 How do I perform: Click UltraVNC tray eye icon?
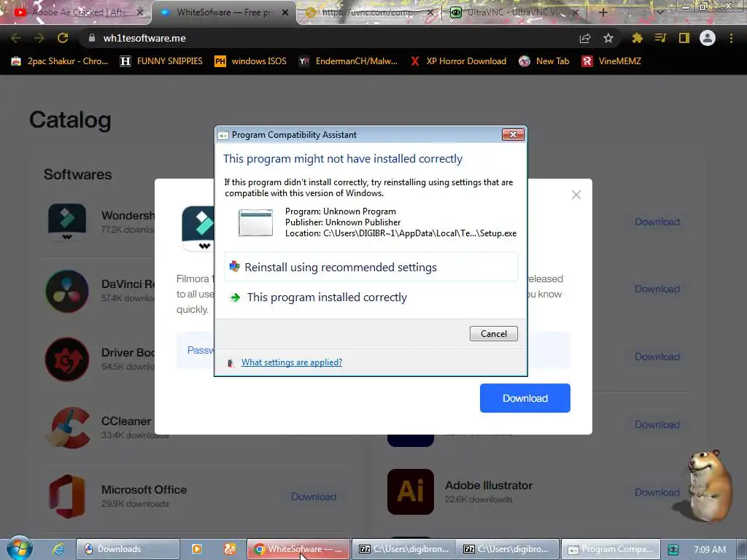(x=673, y=550)
